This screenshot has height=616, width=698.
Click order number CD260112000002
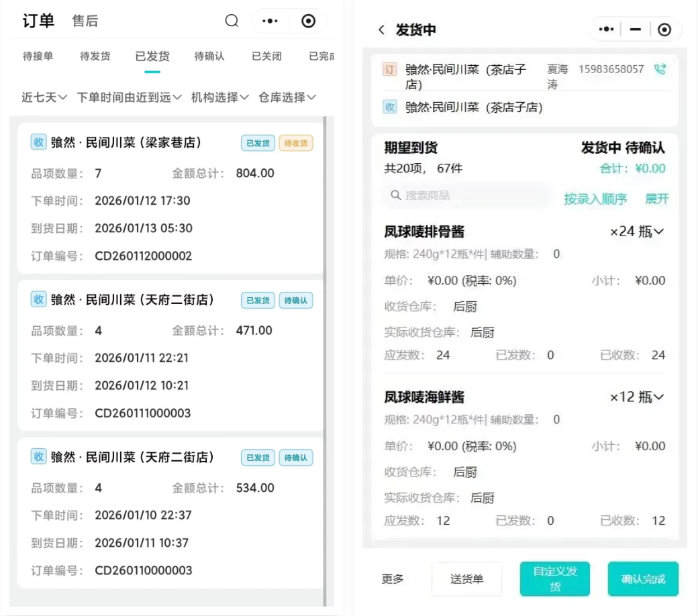point(144,256)
